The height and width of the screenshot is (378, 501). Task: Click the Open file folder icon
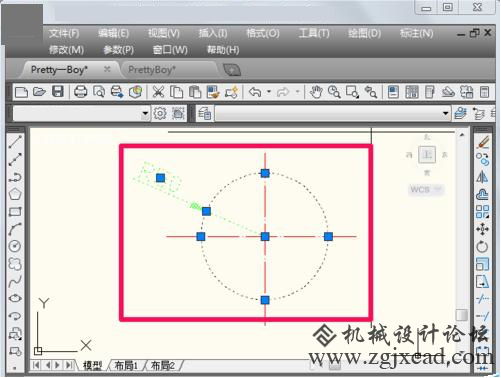pyautogui.click(x=39, y=92)
